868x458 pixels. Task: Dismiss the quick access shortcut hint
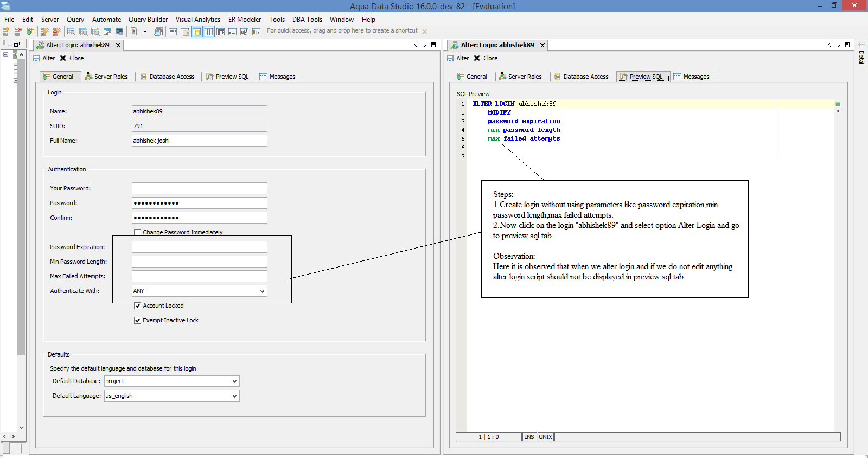tap(425, 31)
